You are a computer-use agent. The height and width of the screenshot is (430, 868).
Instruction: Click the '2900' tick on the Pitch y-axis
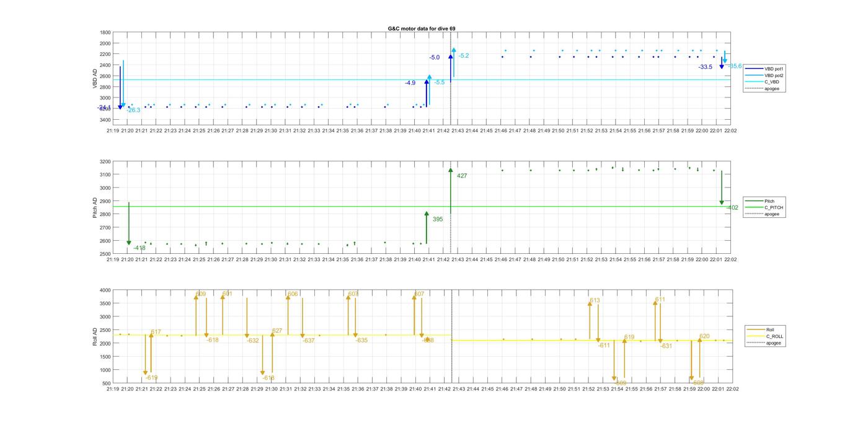click(105, 201)
